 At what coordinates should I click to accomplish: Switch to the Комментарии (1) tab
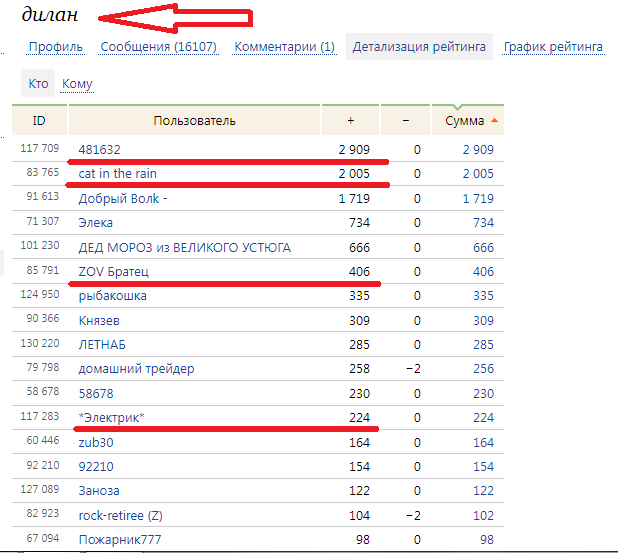[284, 47]
